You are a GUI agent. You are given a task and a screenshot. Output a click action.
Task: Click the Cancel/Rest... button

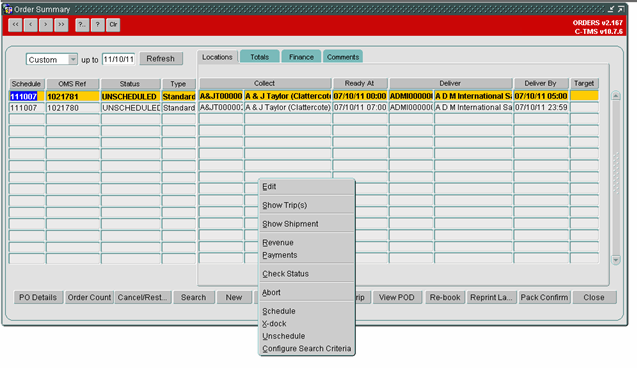click(x=143, y=297)
